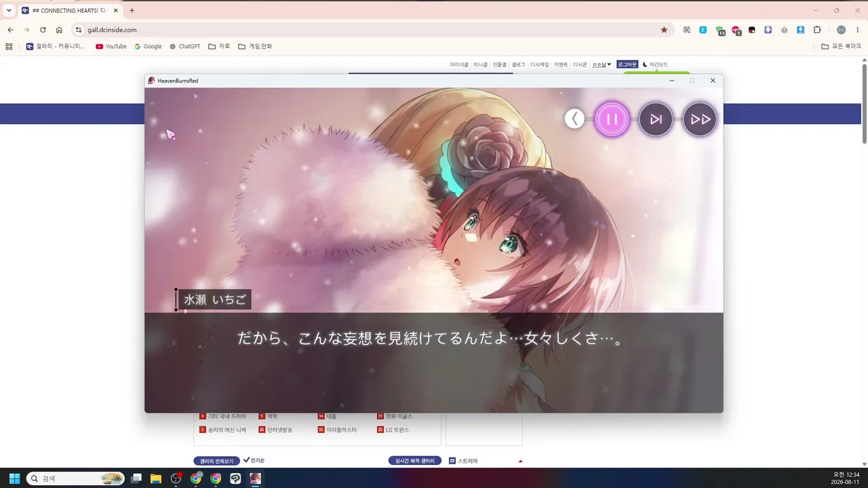Expand the 모든 북마크 folder
The height and width of the screenshot is (488, 868).
click(841, 47)
